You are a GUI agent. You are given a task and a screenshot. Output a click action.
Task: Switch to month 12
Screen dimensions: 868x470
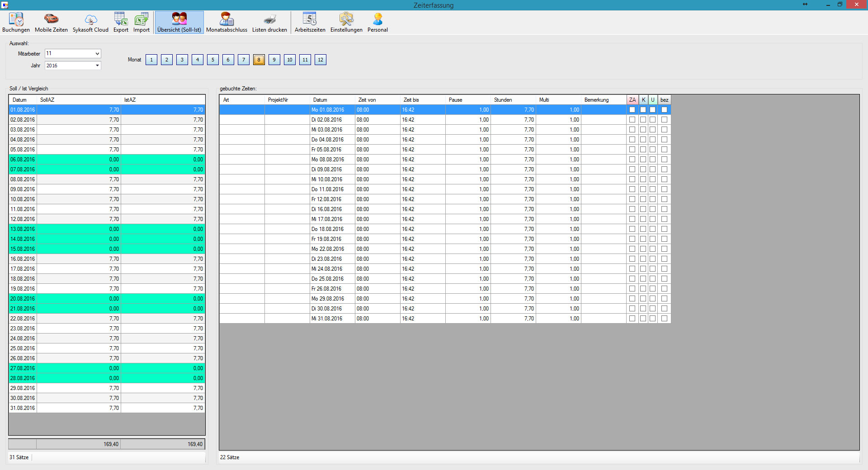tap(321, 60)
